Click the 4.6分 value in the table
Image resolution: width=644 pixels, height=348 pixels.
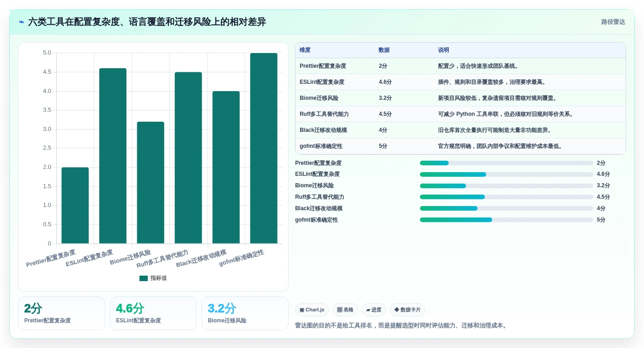(385, 82)
